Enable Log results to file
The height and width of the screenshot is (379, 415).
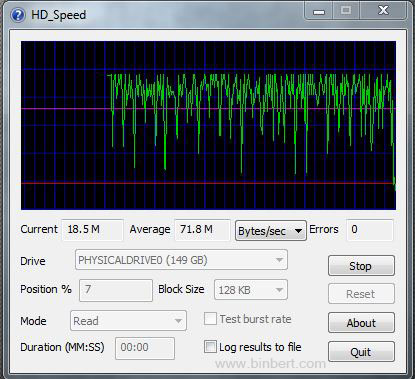[x=210, y=347]
